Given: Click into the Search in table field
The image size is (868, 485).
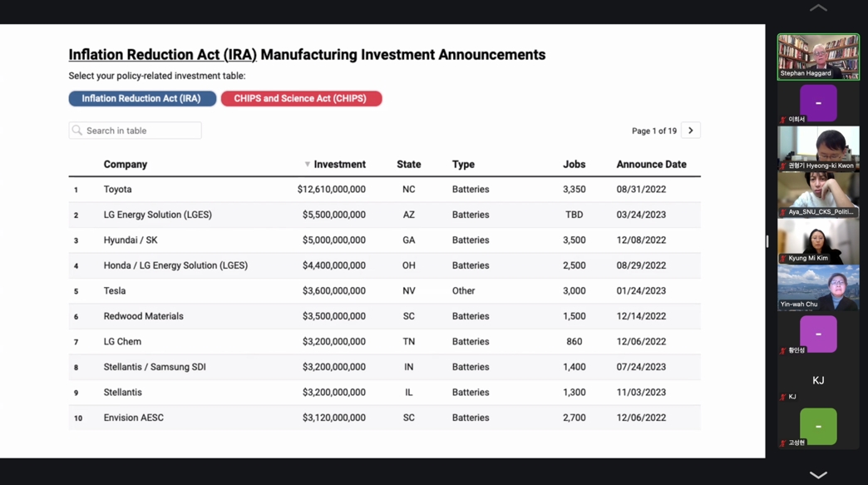Looking at the screenshot, I should click(x=135, y=131).
